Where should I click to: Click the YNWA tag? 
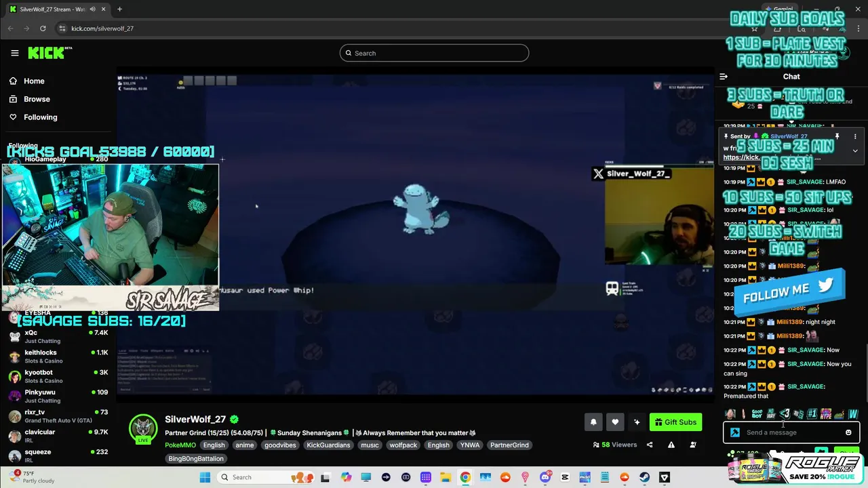click(x=469, y=445)
